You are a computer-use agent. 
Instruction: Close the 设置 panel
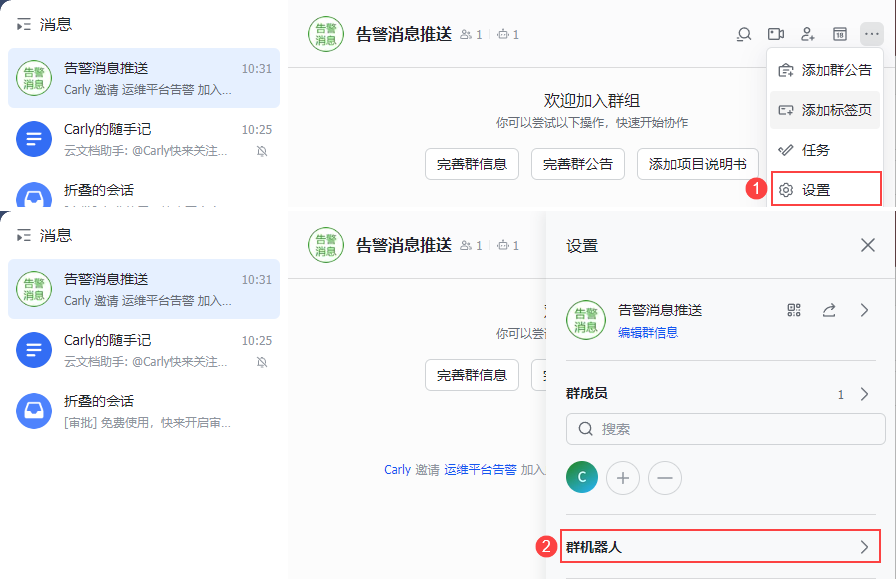point(868,245)
